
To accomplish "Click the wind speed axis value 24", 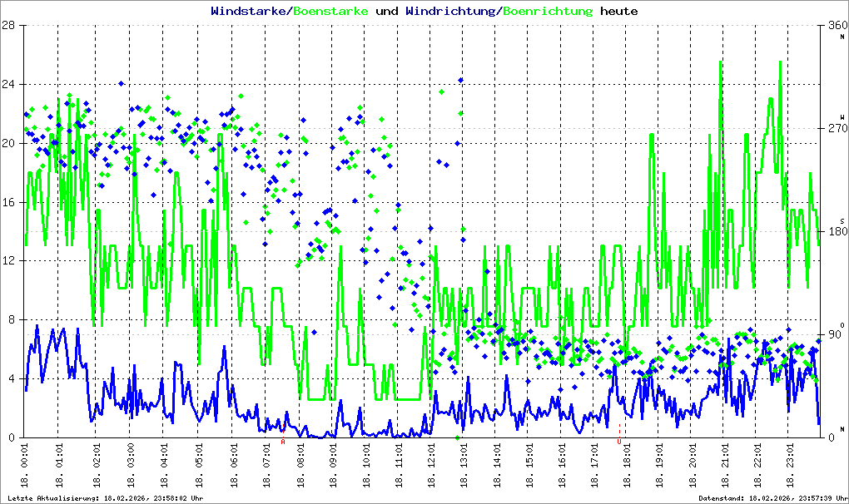I will click(7, 84).
